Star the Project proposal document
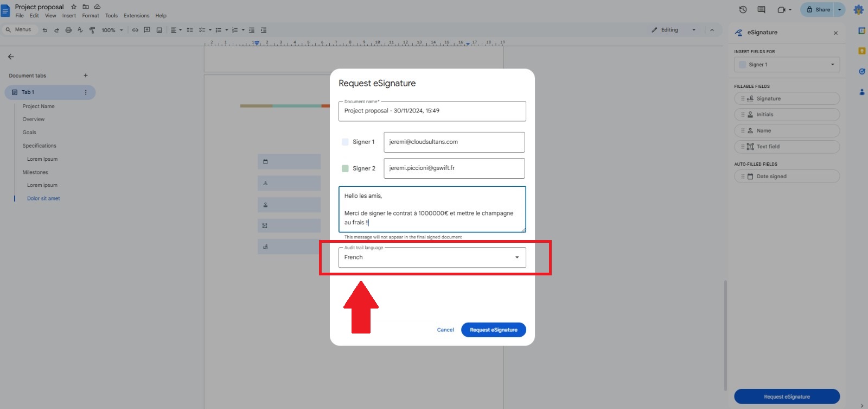 (74, 7)
